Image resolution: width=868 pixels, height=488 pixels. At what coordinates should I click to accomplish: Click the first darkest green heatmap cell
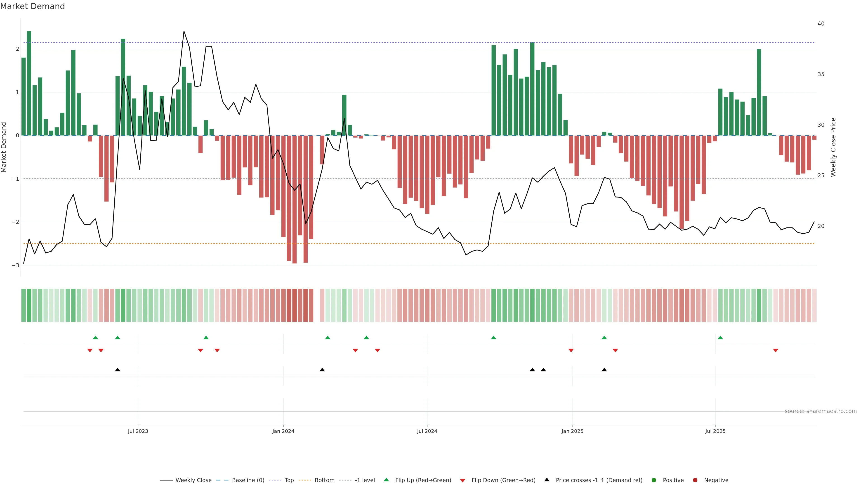click(x=29, y=305)
